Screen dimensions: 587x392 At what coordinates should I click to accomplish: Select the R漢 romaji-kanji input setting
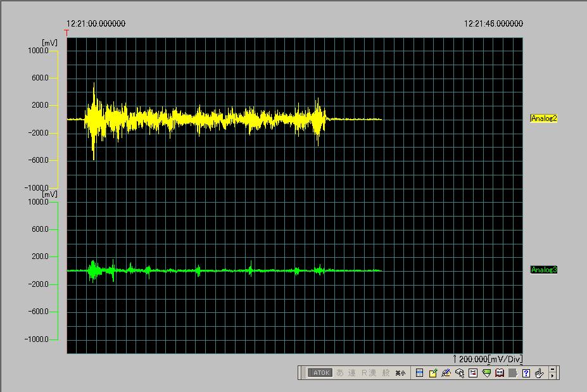(x=369, y=373)
